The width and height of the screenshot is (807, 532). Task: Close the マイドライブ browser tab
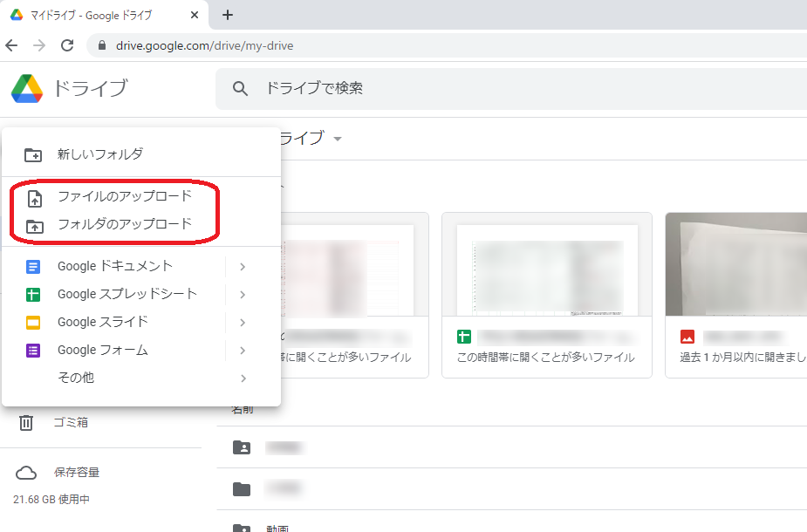coord(195,15)
